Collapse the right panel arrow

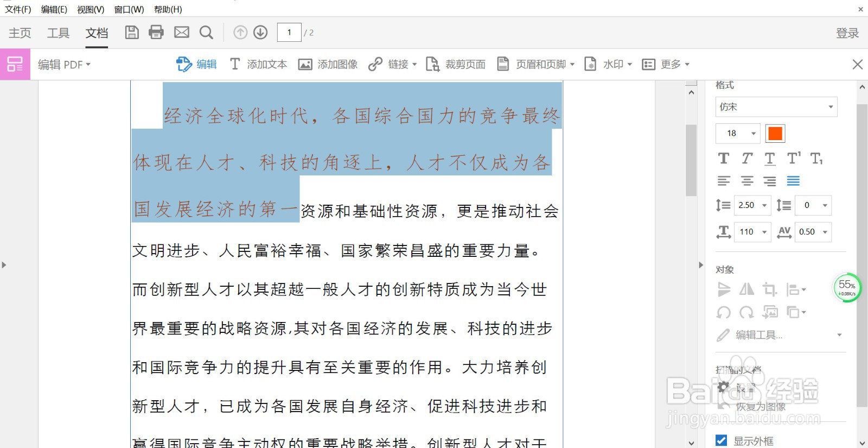pos(700,265)
